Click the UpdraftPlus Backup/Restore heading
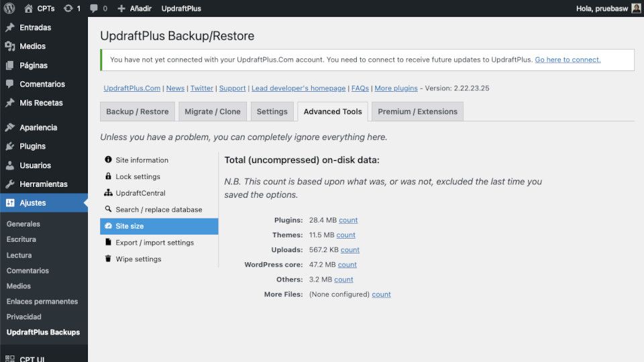The width and height of the screenshot is (644, 362). pyautogui.click(x=177, y=36)
